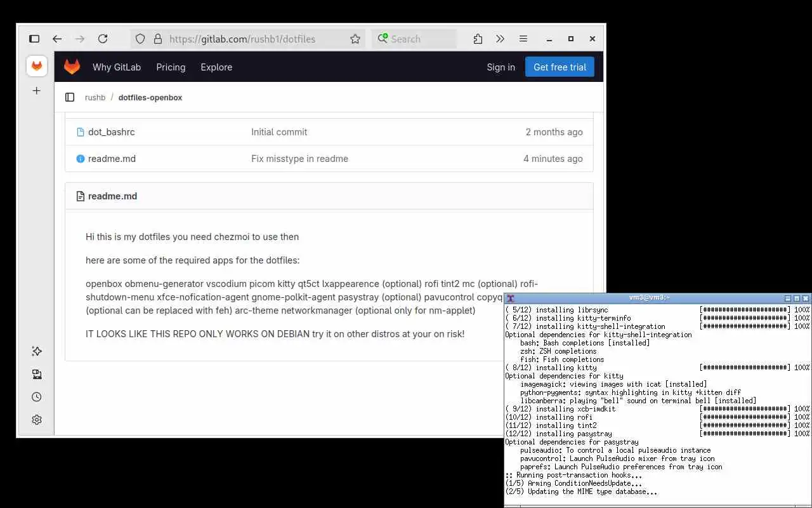
Task: Open the Explore page
Action: coord(216,67)
